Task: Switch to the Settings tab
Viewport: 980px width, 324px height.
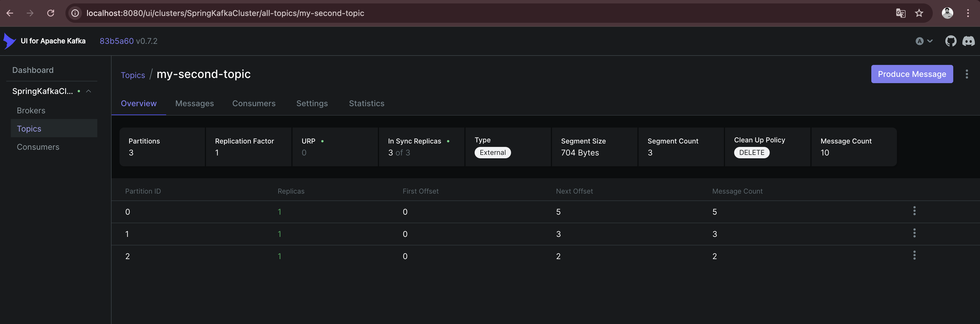Action: click(312, 103)
